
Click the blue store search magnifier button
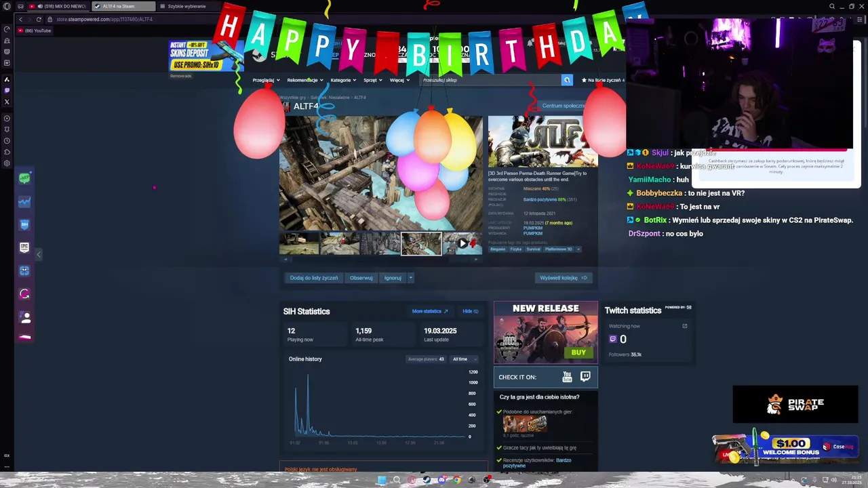click(x=567, y=80)
